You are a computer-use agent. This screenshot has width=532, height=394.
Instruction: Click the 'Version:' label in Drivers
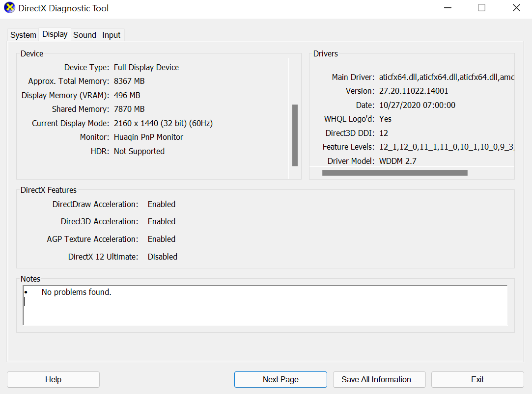pyautogui.click(x=360, y=91)
